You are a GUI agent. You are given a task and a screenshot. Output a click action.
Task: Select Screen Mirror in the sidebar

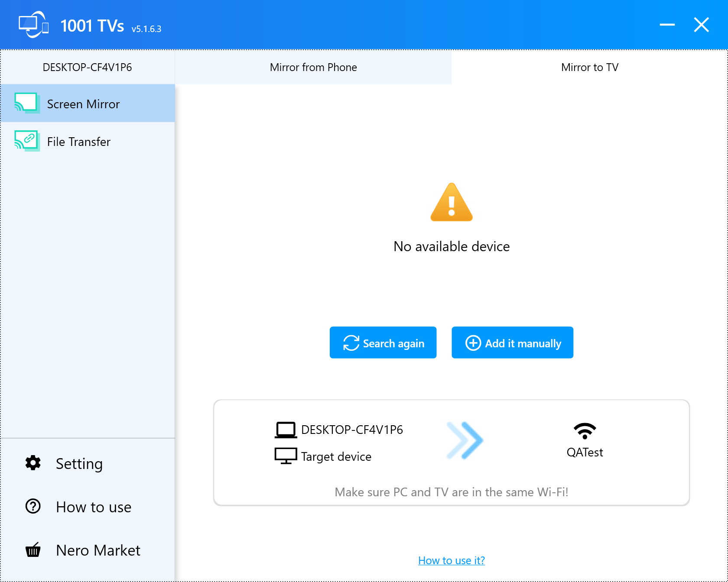[x=88, y=103]
